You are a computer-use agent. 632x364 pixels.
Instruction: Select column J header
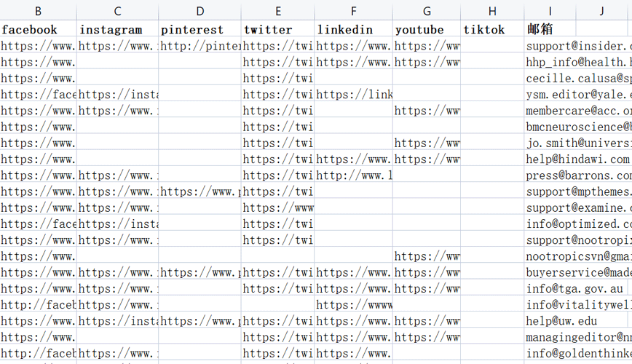pyautogui.click(x=602, y=11)
